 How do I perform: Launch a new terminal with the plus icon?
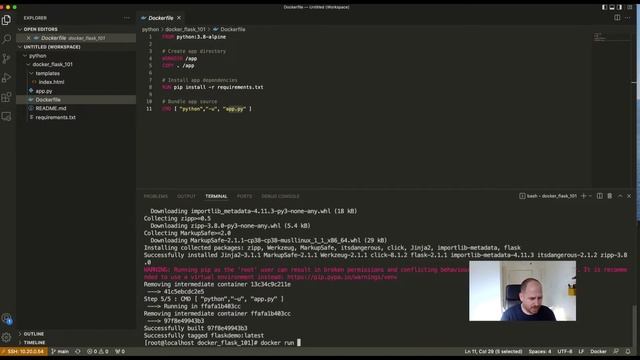pos(583,196)
